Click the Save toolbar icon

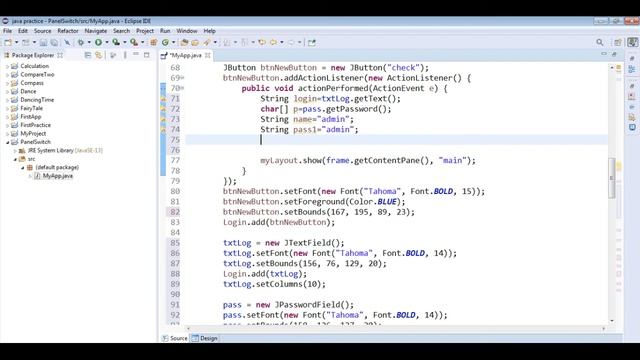(43, 42)
